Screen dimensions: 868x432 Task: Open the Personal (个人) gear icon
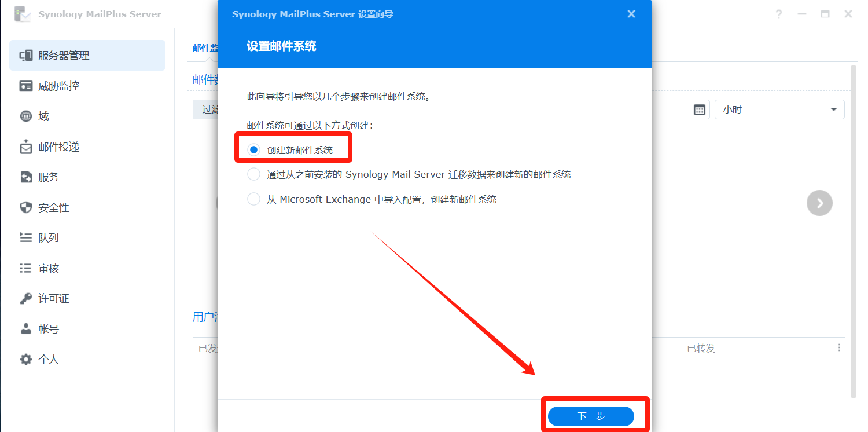(26, 360)
